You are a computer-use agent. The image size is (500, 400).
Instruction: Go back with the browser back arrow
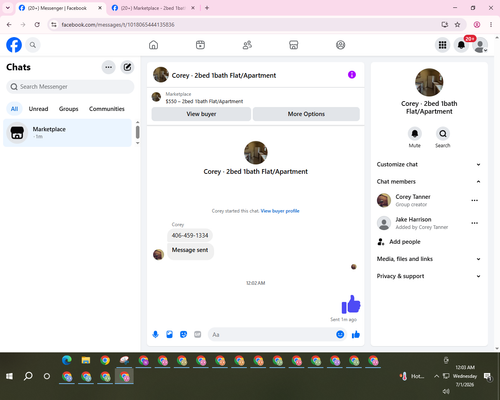coord(9,24)
